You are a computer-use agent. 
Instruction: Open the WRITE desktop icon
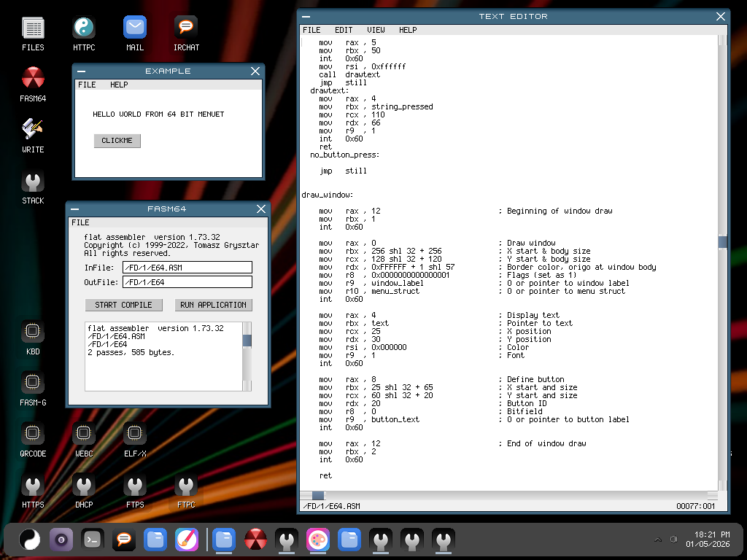33,135
